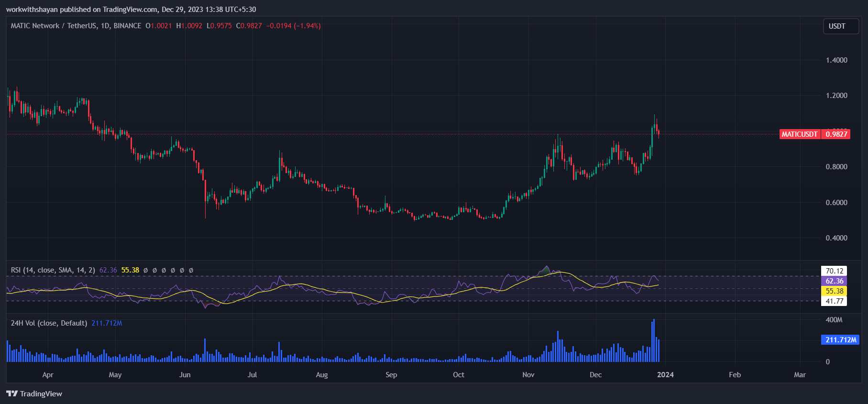Image resolution: width=868 pixels, height=404 pixels.
Task: Click the Oct label on time axis
Action: tap(459, 375)
